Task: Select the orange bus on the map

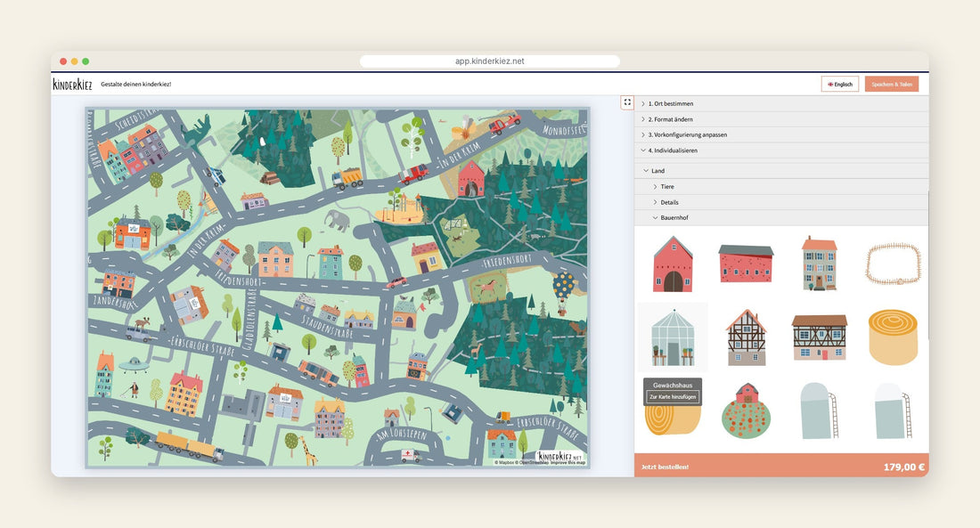Action: click(319, 373)
